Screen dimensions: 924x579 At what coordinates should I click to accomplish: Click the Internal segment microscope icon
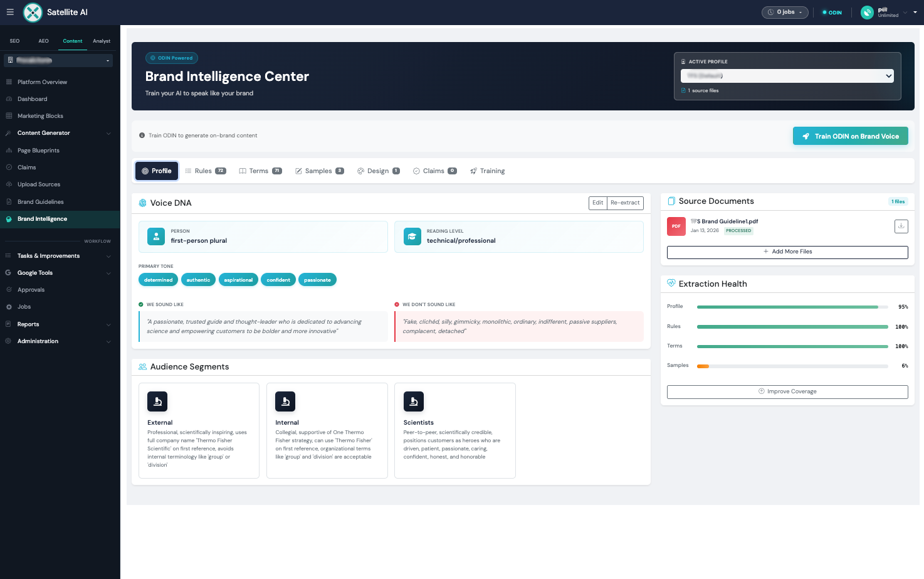pos(285,401)
